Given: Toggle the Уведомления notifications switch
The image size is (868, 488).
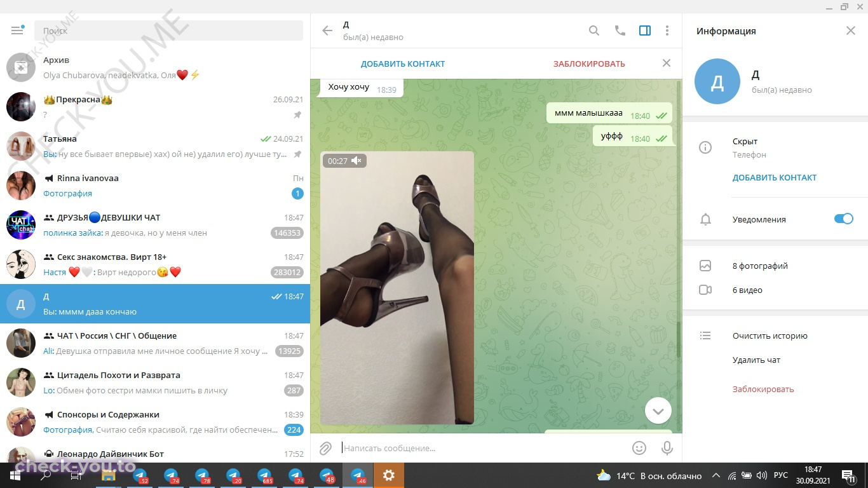Looking at the screenshot, I should (844, 219).
